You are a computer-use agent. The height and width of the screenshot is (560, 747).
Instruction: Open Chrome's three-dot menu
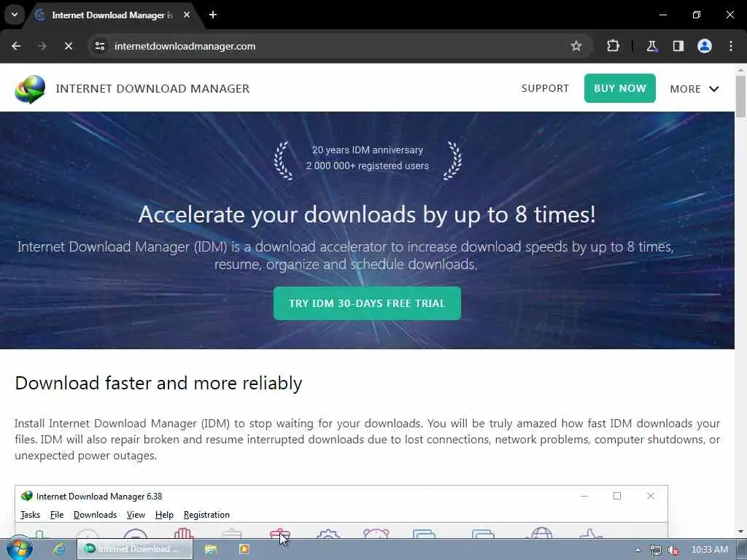731,46
